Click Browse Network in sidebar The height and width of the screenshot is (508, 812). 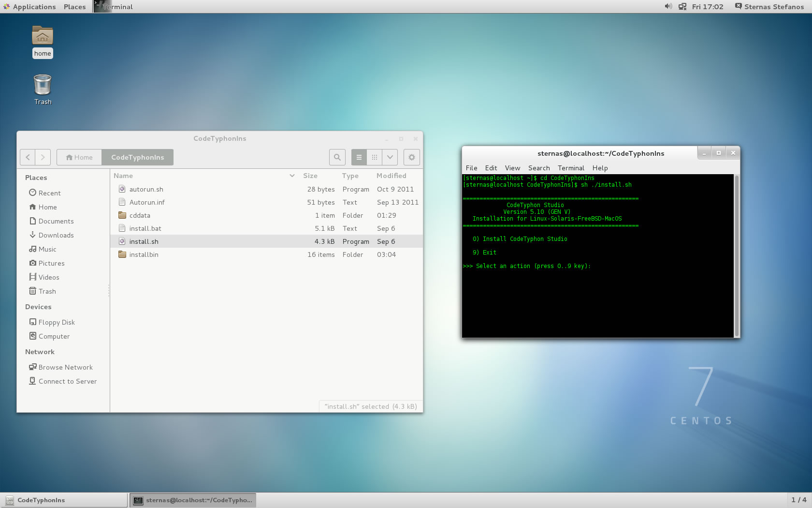(x=61, y=367)
